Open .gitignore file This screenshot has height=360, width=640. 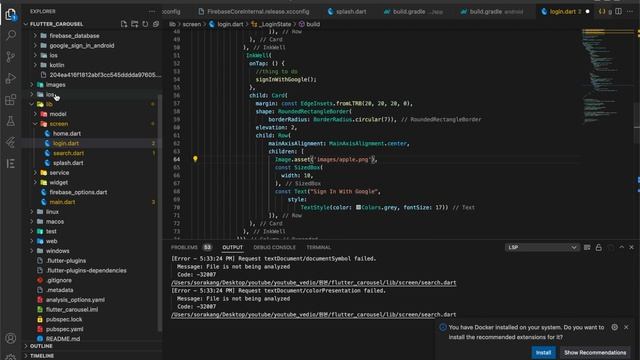[59, 280]
